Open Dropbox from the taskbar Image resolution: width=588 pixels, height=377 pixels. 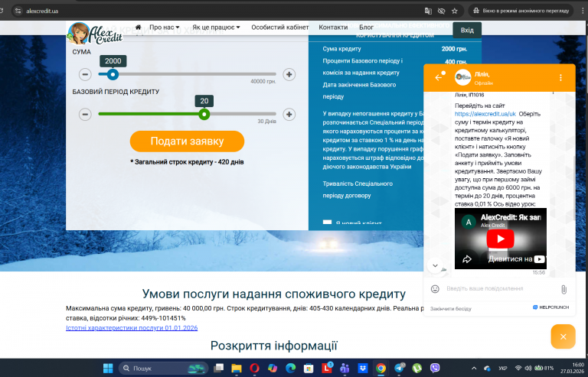pos(363,368)
